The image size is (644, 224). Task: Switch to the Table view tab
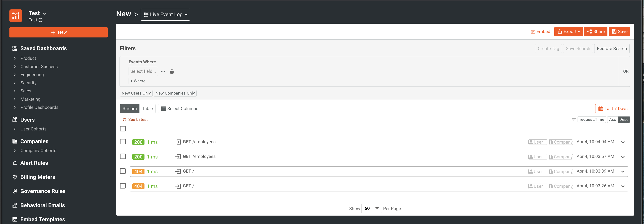pyautogui.click(x=147, y=108)
